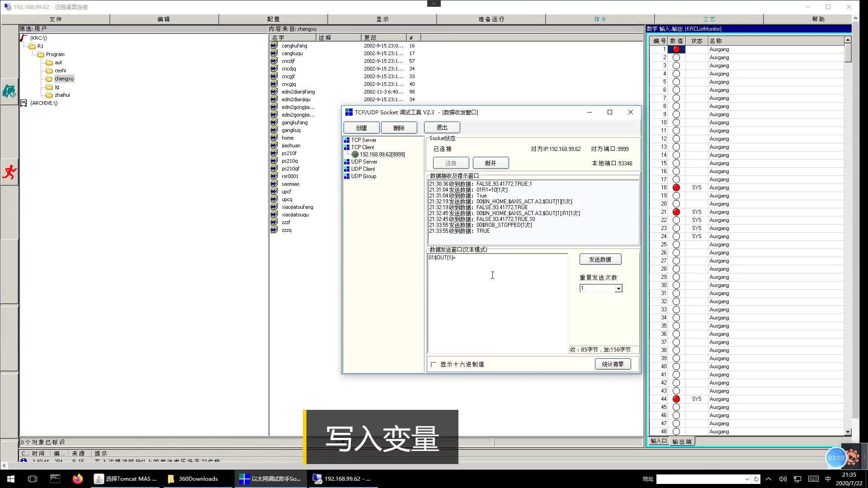Screen dimensions: 868x488
Task: Collapse the R1 node in the file tree
Action: pos(33,46)
